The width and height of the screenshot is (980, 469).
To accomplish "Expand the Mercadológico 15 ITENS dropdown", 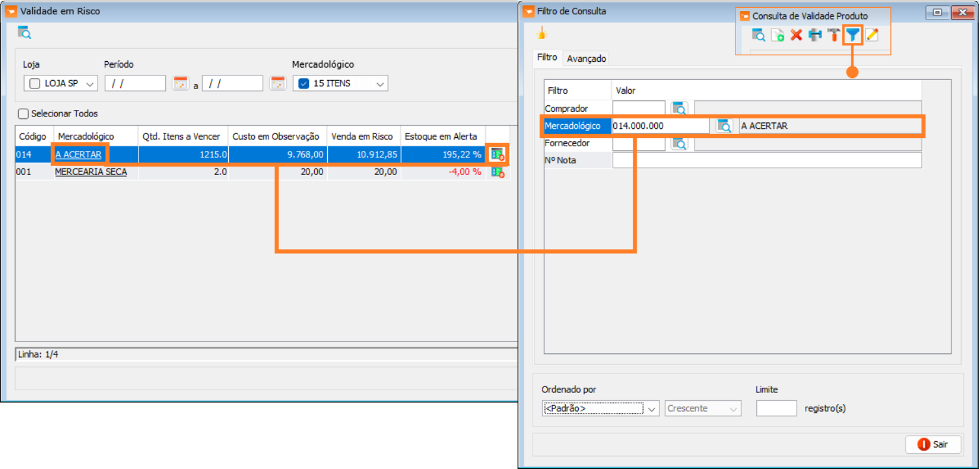I will pyautogui.click(x=380, y=83).
